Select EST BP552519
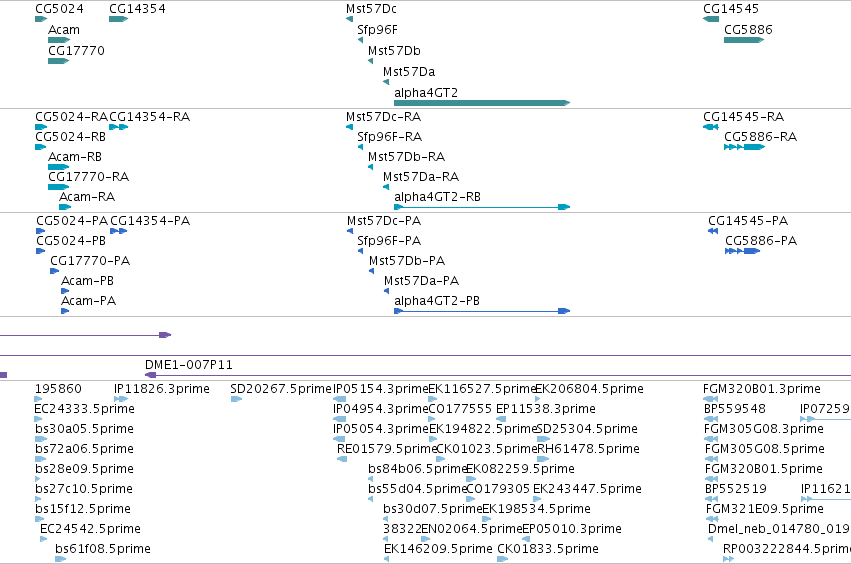 point(735,489)
